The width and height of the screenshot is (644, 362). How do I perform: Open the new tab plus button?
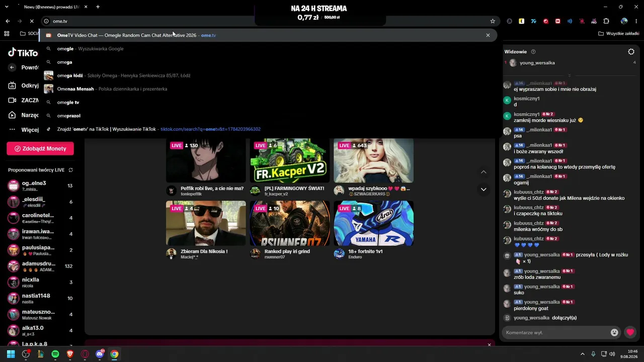point(98,7)
